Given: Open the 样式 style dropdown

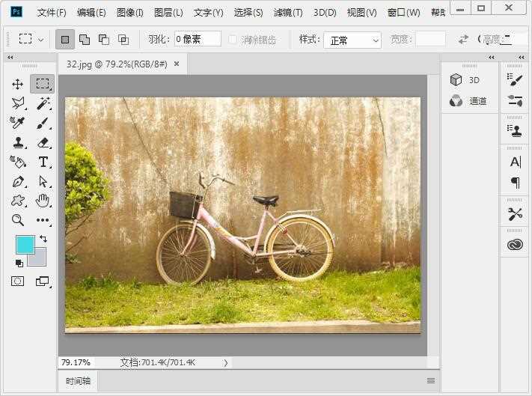Looking at the screenshot, I should tap(355, 40).
